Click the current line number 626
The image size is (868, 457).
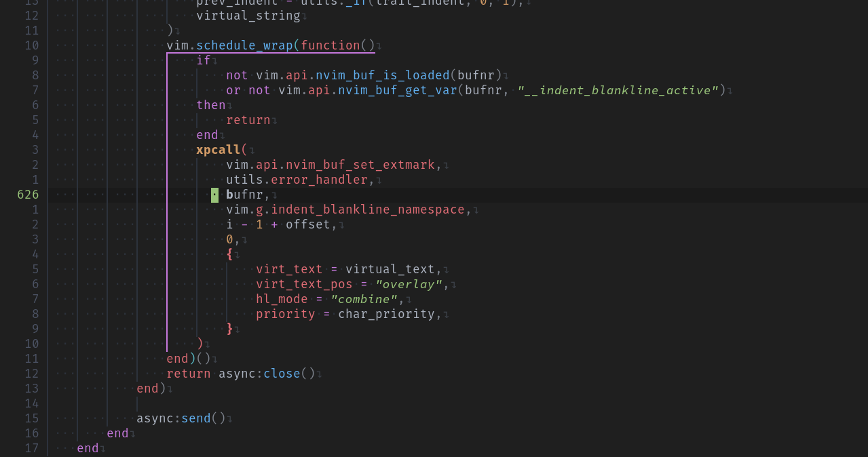(28, 194)
